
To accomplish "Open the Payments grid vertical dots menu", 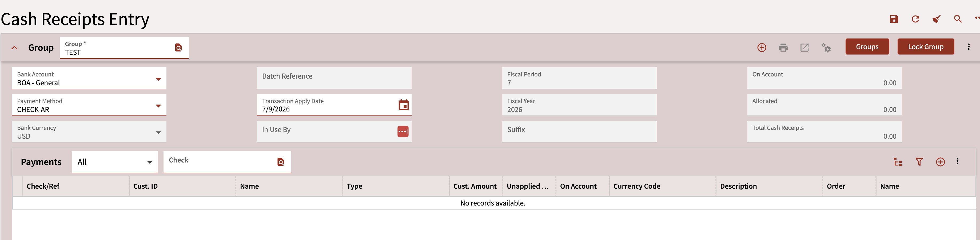I will [x=958, y=161].
